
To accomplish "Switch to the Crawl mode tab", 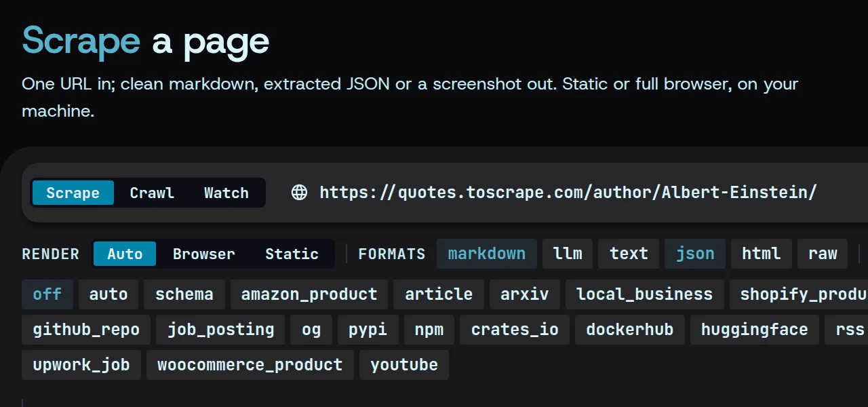I will coord(152,193).
